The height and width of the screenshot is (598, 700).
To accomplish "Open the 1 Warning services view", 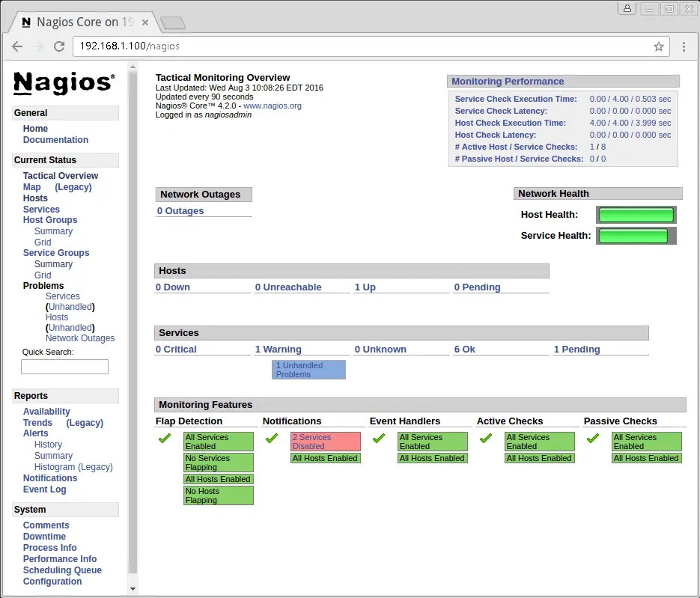I will pos(279,349).
